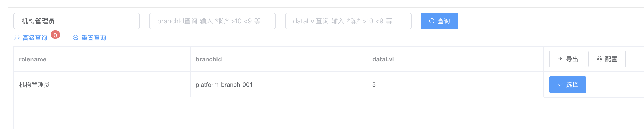
Task: Click the branchId query input field
Action: tap(212, 21)
